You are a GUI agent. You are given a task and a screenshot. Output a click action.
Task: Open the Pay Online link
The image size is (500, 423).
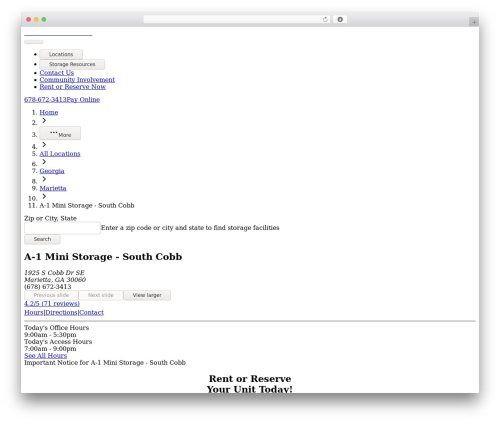[x=83, y=100]
